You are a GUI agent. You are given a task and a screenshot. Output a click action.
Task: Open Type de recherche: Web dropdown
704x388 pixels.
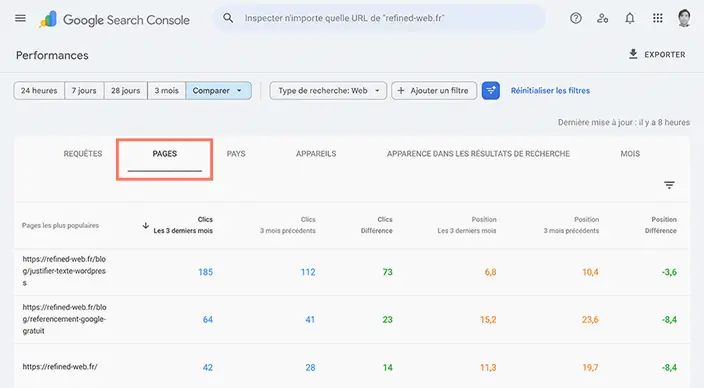click(x=328, y=90)
